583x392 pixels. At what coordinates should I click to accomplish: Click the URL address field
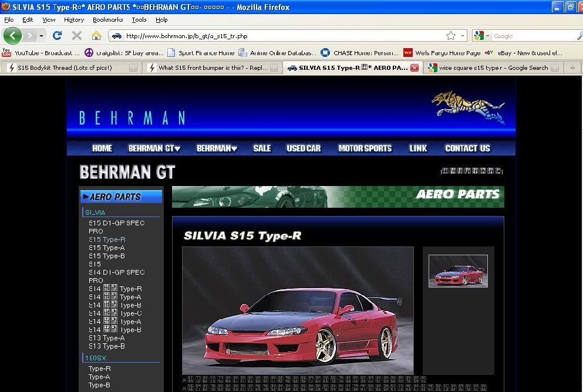[284, 36]
